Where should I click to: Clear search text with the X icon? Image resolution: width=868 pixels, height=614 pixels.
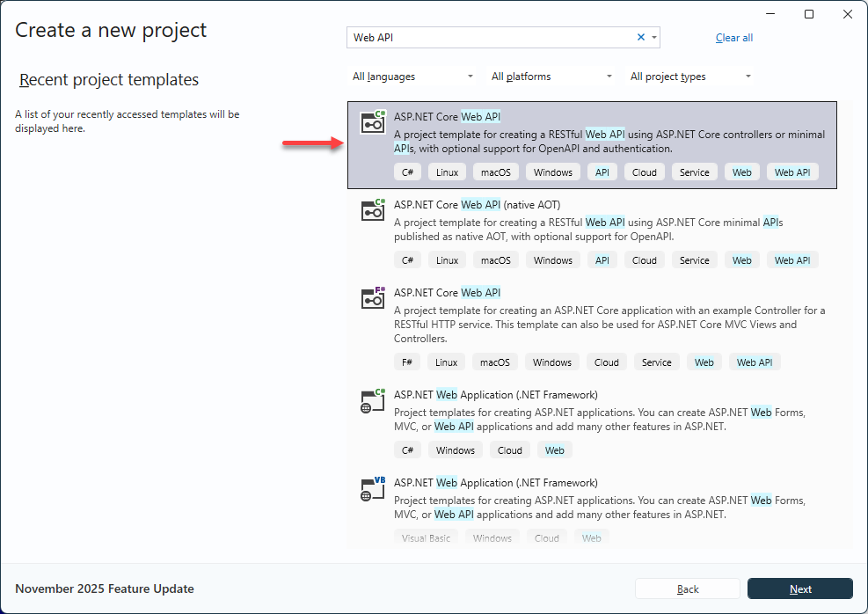pyautogui.click(x=641, y=37)
